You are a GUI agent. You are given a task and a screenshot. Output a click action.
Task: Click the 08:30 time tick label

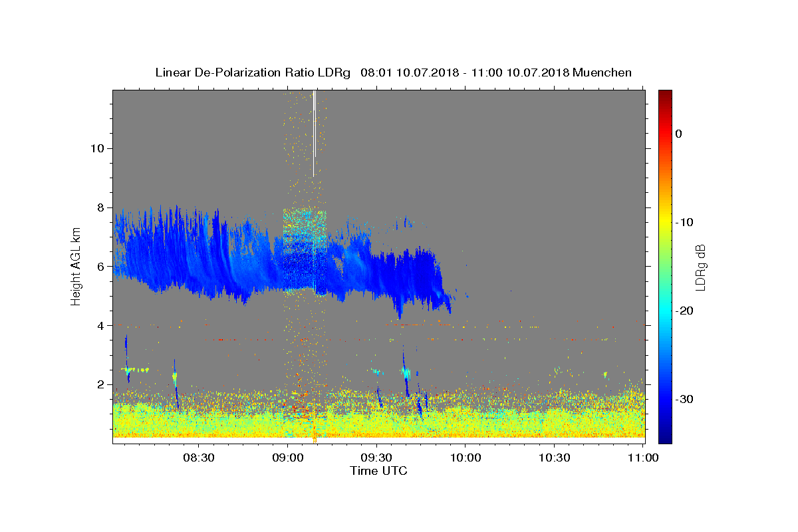(199, 458)
